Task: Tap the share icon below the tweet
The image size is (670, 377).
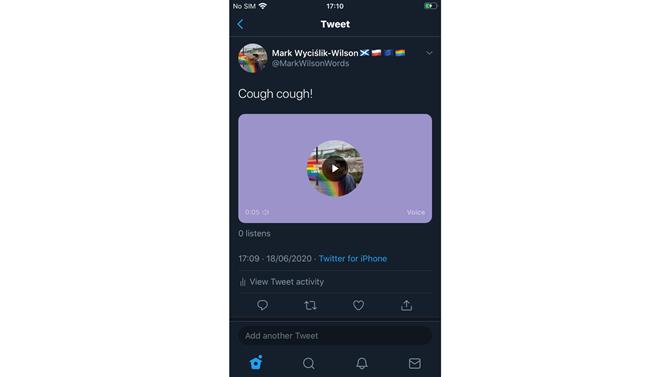Action: (x=406, y=305)
